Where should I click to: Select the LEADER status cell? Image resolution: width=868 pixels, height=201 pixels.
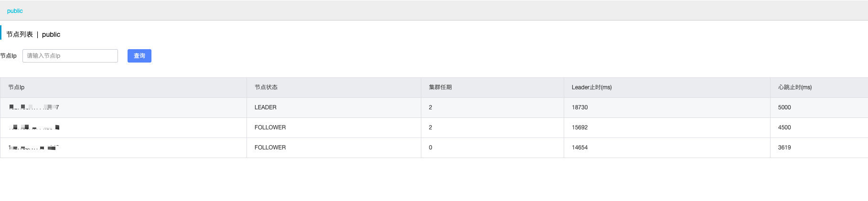tap(266, 107)
